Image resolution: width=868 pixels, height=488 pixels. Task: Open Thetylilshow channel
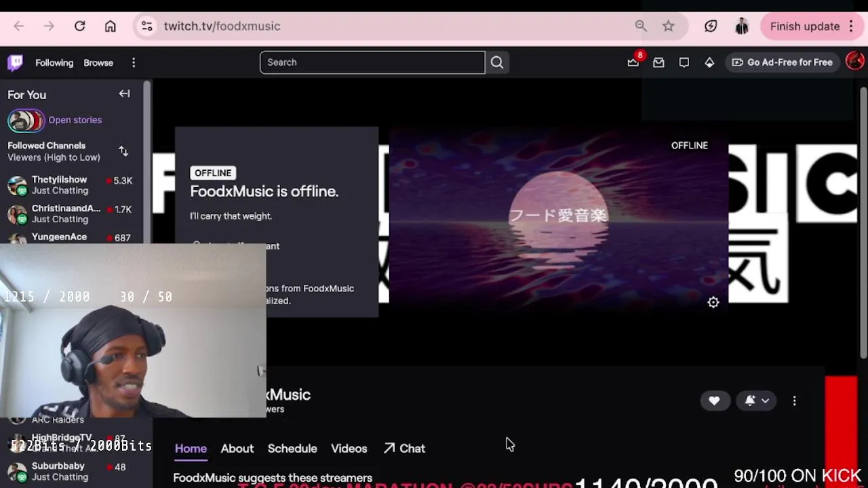tap(71, 184)
